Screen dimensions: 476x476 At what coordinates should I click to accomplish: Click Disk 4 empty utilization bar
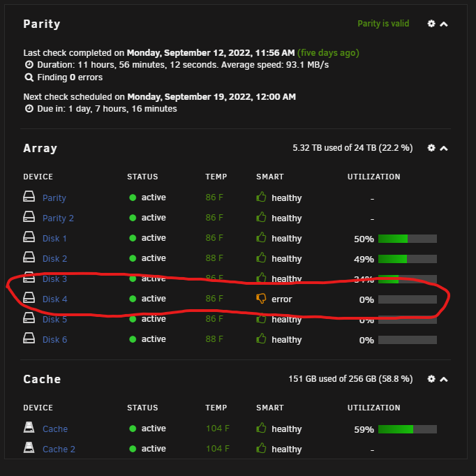tap(408, 299)
